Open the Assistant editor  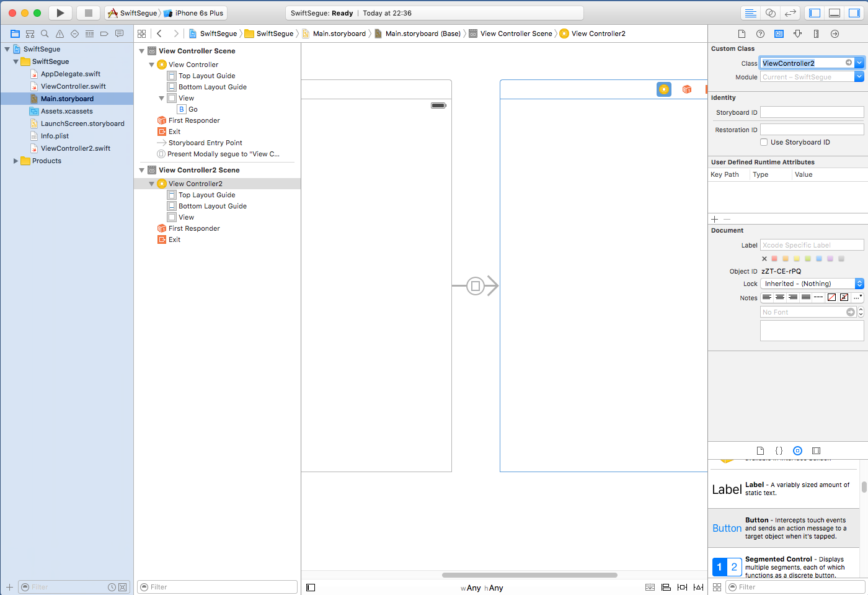(771, 13)
